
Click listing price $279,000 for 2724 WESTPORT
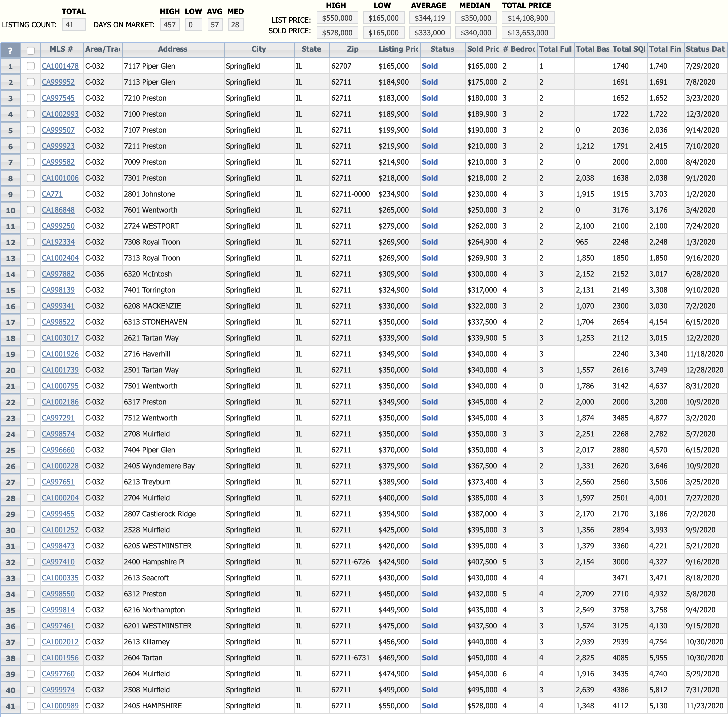click(x=394, y=226)
